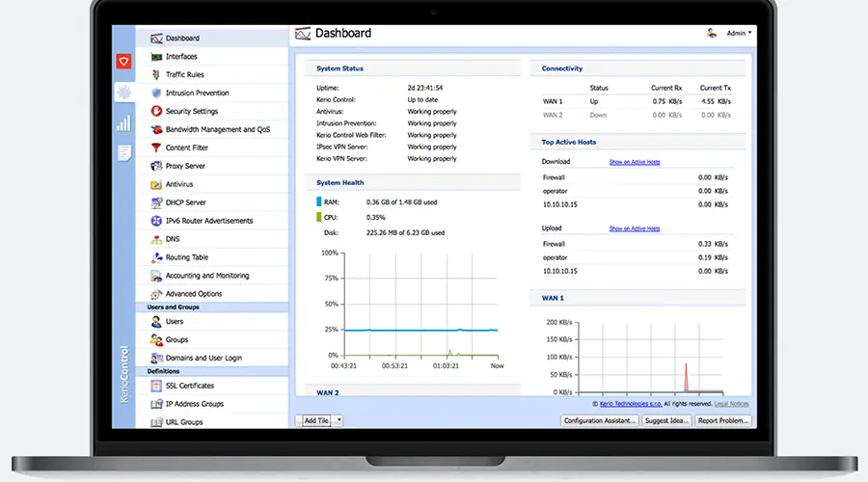The width and height of the screenshot is (868, 482).
Task: Click the Download row for 10.10.10.15
Action: point(637,204)
